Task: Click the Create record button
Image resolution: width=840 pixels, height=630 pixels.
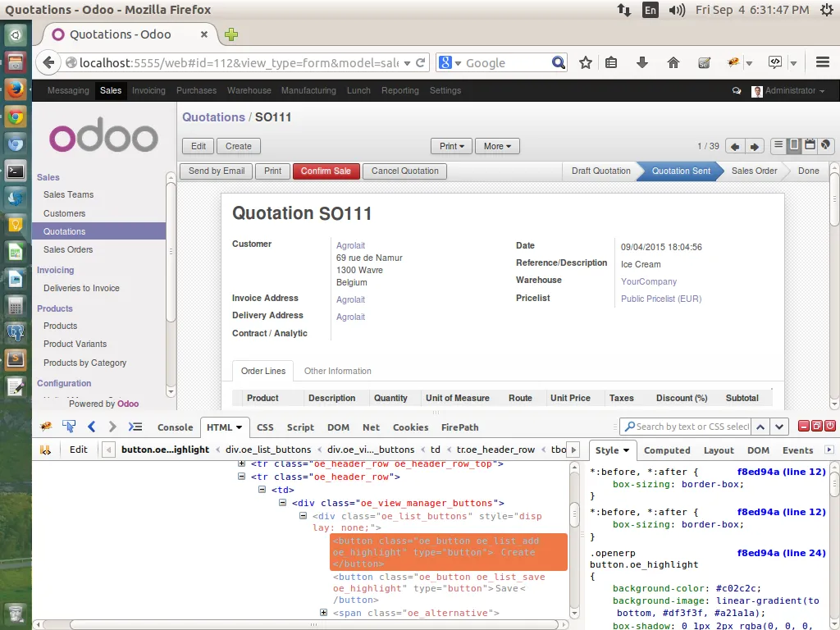Action: click(x=239, y=146)
